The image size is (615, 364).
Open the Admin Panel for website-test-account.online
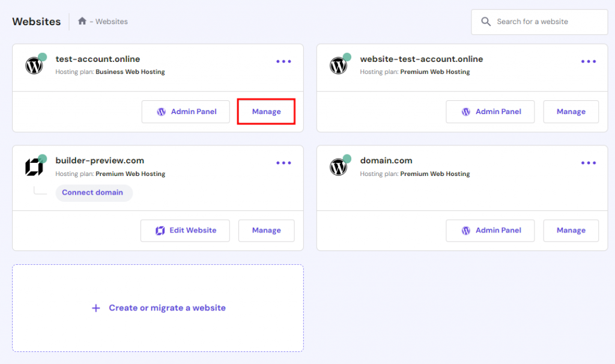(x=490, y=112)
